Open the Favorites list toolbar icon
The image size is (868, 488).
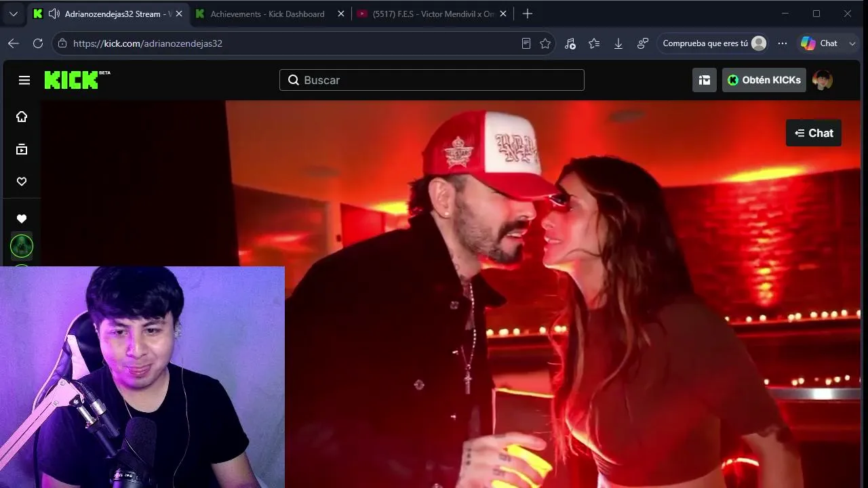pos(595,43)
